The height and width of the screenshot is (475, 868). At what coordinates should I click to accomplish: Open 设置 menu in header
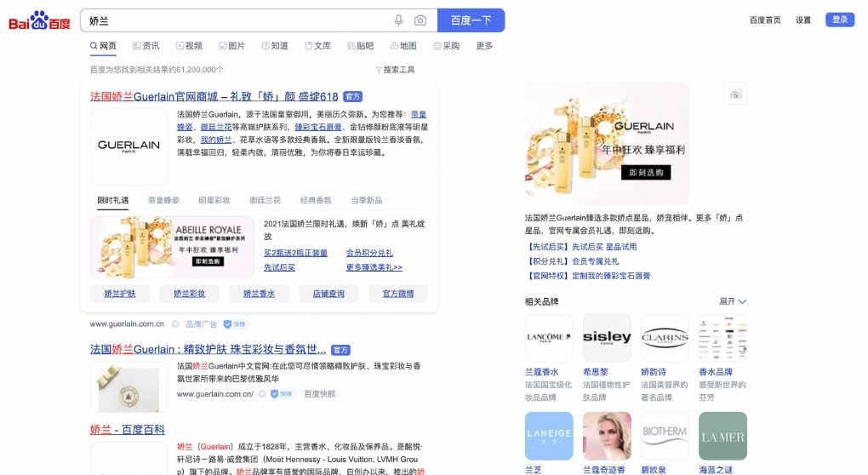point(803,20)
